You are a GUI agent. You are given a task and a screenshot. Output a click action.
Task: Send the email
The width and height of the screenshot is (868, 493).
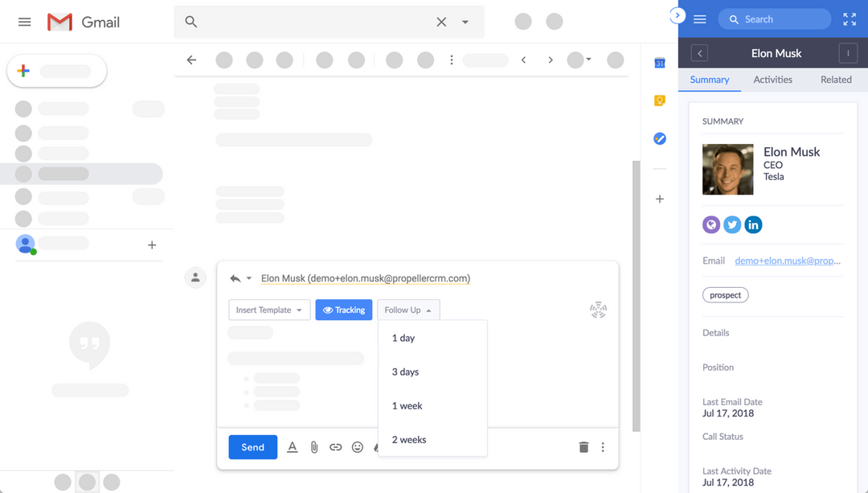252,446
